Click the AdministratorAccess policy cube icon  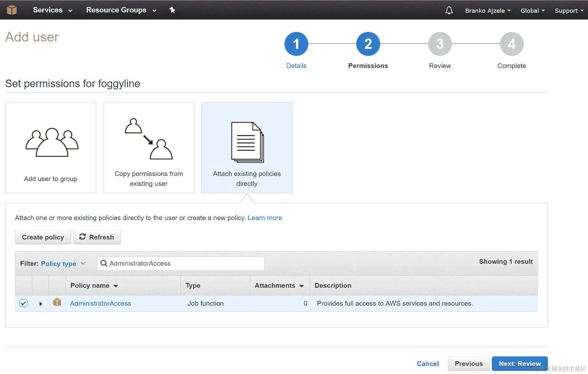(x=57, y=302)
